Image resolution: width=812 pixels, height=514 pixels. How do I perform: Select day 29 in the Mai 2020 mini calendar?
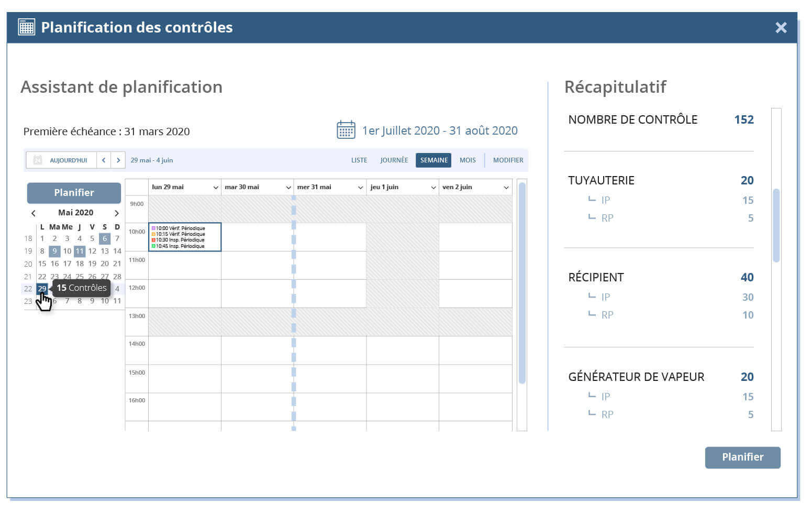click(x=42, y=289)
